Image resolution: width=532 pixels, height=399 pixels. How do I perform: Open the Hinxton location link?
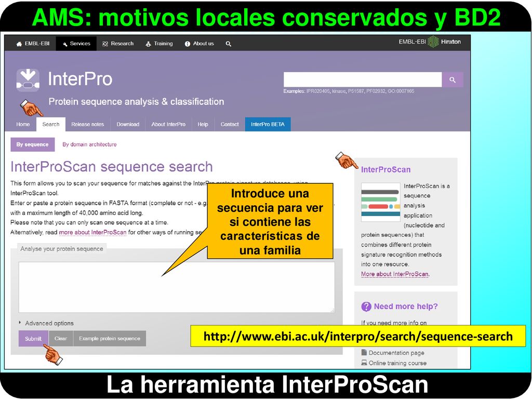(x=450, y=42)
